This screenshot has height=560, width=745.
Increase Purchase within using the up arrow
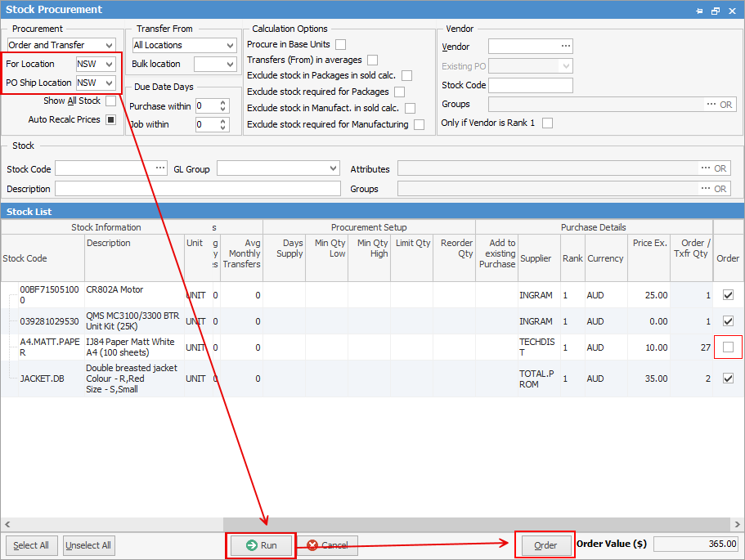pos(222,101)
